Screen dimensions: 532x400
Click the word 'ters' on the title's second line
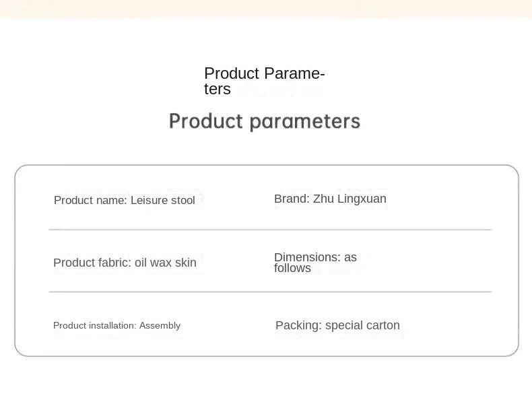(x=217, y=89)
